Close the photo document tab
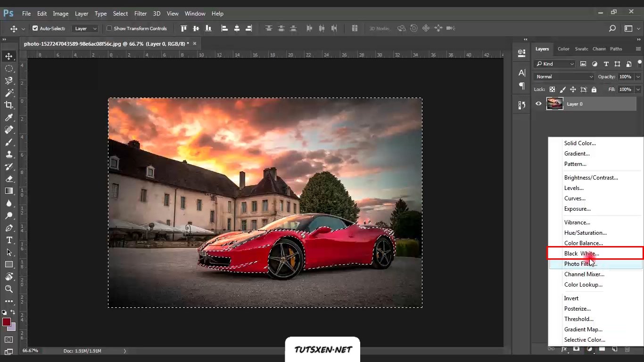644x362 pixels. (194, 43)
